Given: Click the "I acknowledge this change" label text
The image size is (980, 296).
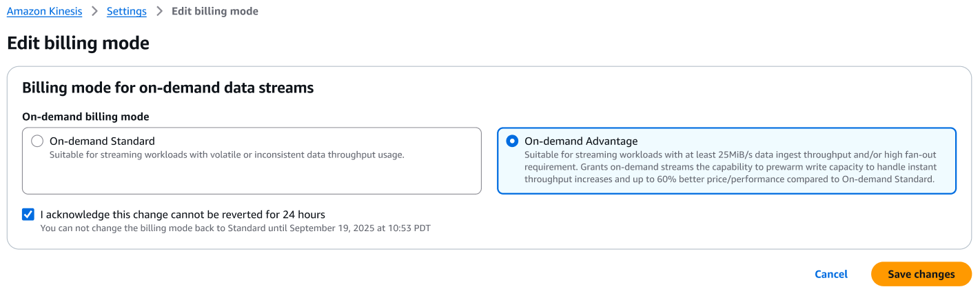Looking at the screenshot, I should [x=183, y=215].
